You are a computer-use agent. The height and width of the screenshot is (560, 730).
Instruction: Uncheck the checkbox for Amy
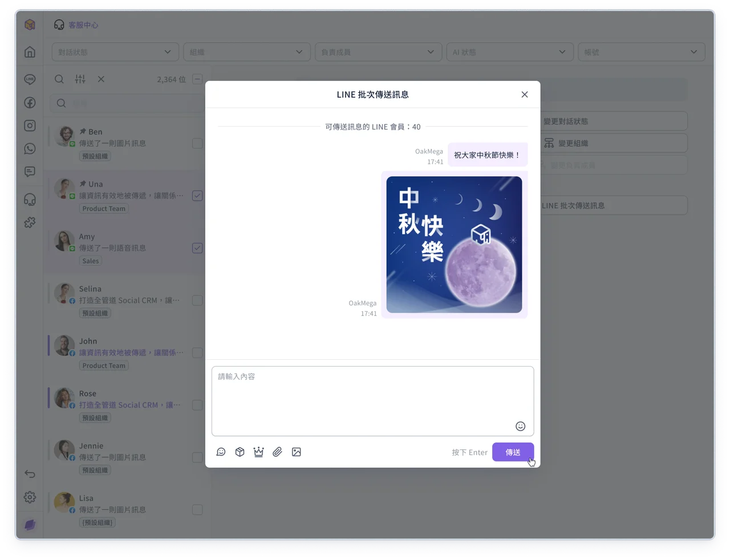click(x=197, y=248)
